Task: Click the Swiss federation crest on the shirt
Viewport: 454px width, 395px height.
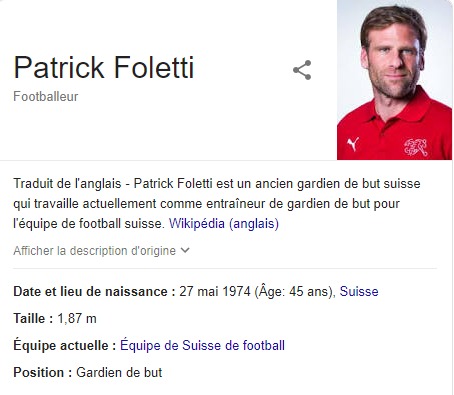Action: click(415, 147)
